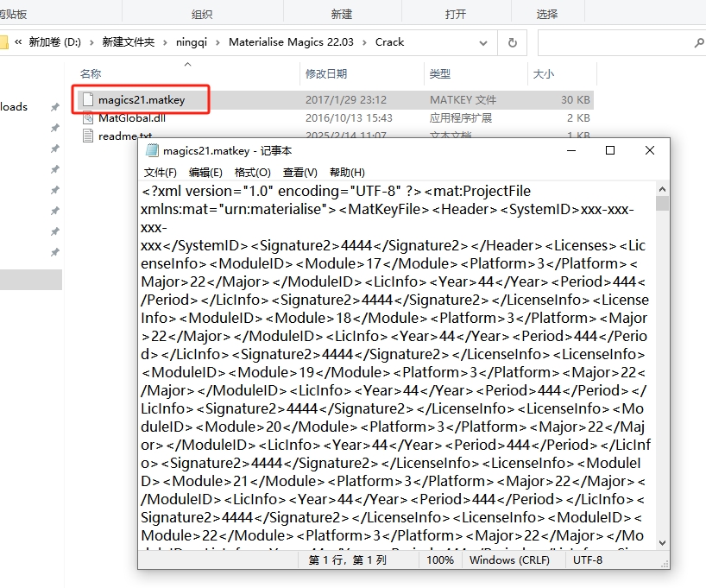706x588 pixels.
Task: Click the 选择 ribbon group label
Action: click(x=547, y=15)
